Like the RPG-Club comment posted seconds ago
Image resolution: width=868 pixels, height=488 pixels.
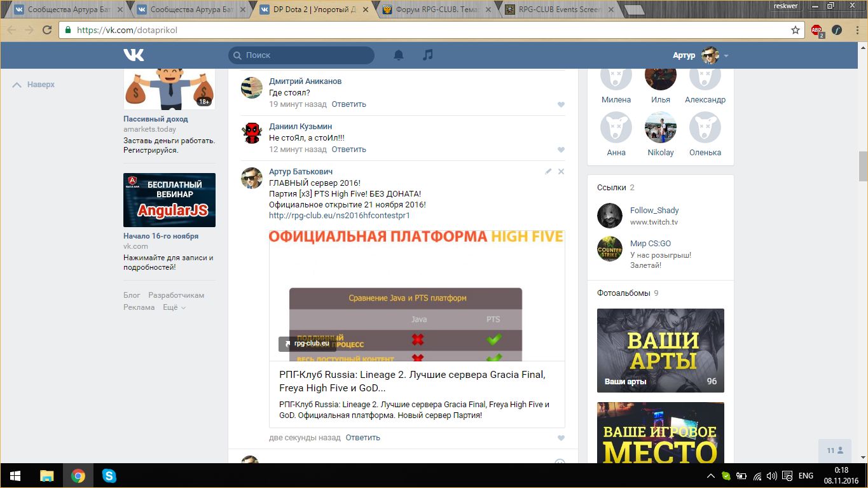coord(561,438)
